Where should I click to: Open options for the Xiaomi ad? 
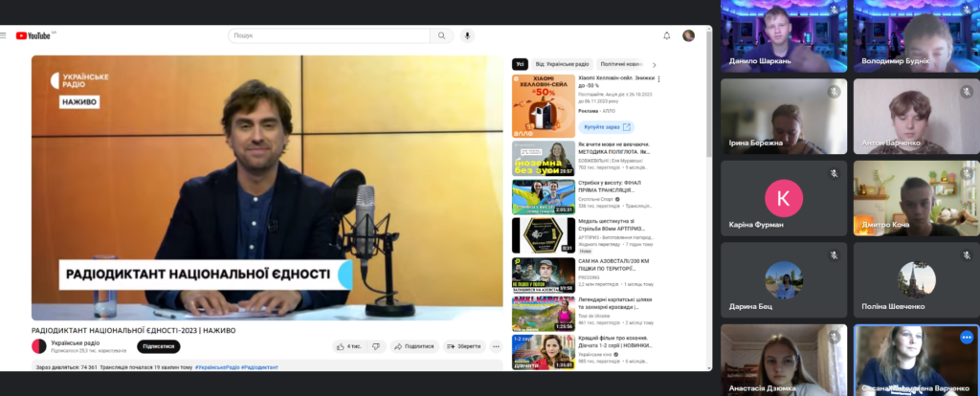[658, 79]
